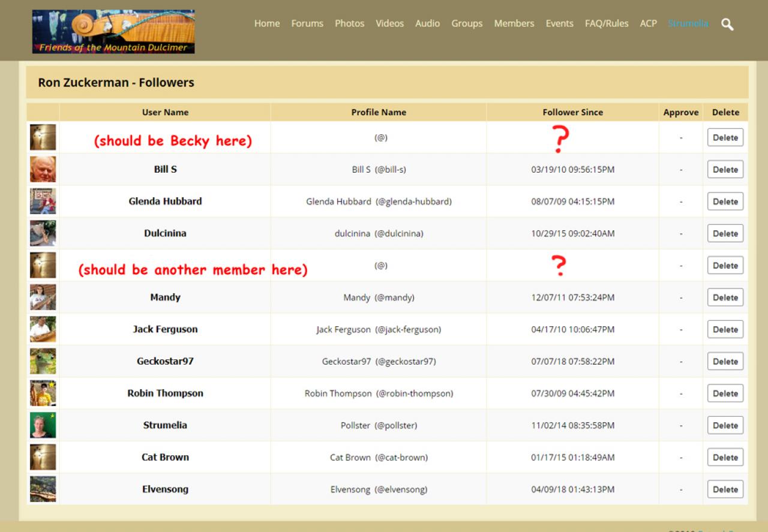
Task: Open Cat Brown user name link
Action: (165, 457)
